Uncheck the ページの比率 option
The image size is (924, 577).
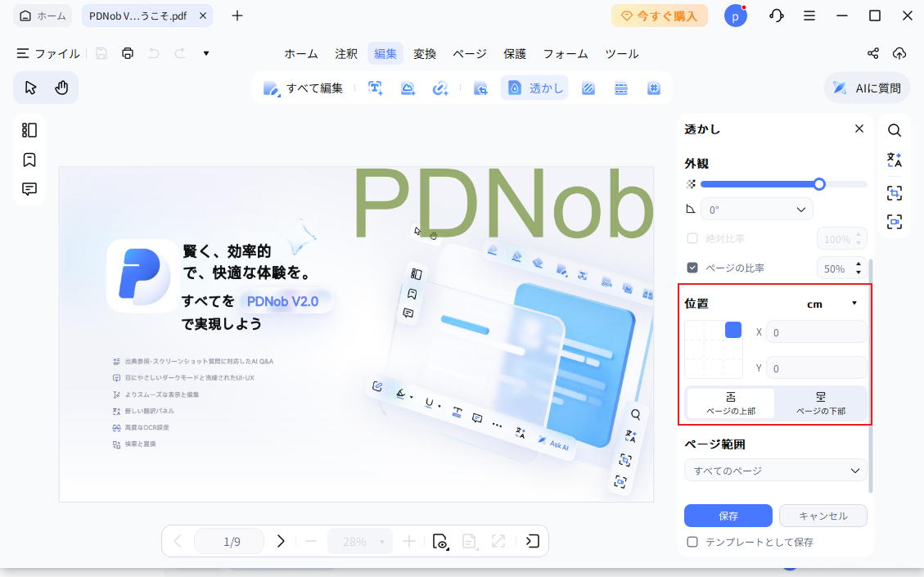692,268
